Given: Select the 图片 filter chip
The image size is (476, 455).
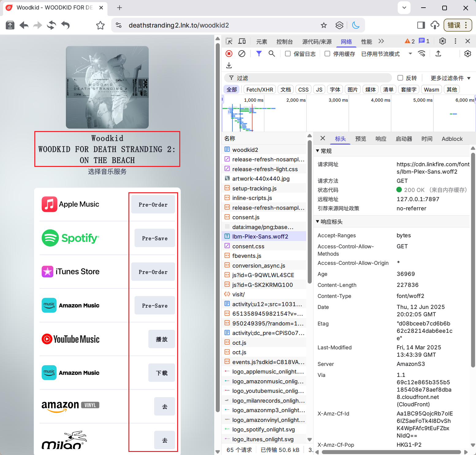Looking at the screenshot, I should (x=352, y=89).
